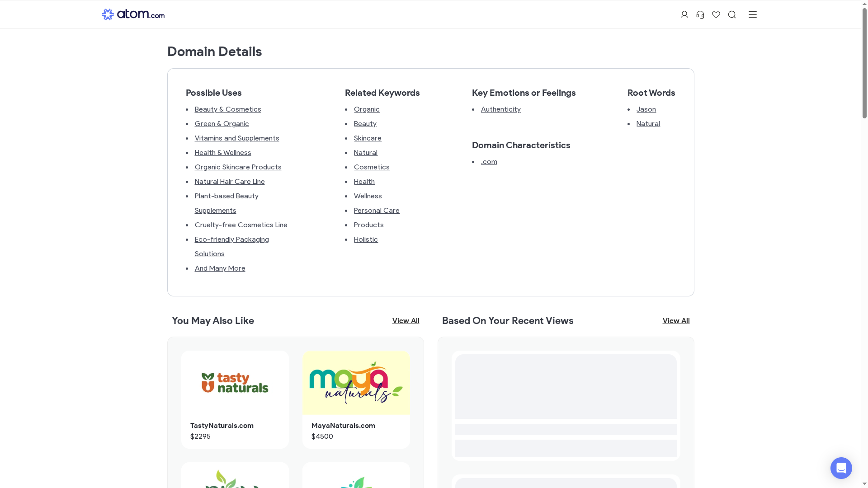This screenshot has height=488, width=868.
Task: Open the favorites heart icon
Action: pyautogui.click(x=716, y=14)
